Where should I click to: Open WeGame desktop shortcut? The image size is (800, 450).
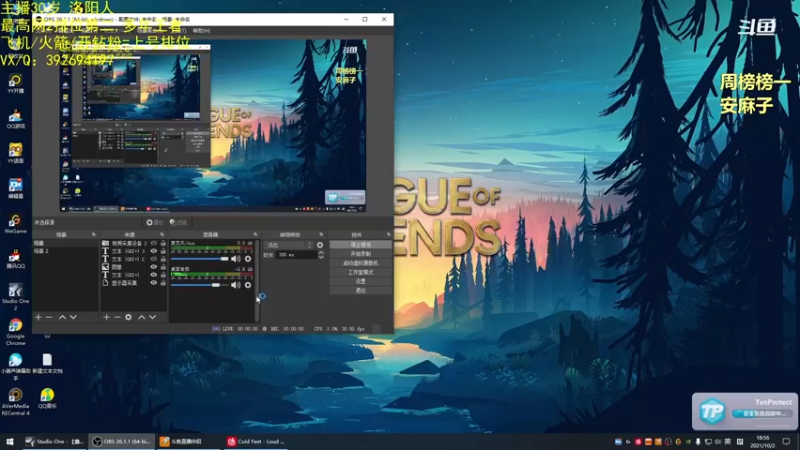[x=15, y=223]
